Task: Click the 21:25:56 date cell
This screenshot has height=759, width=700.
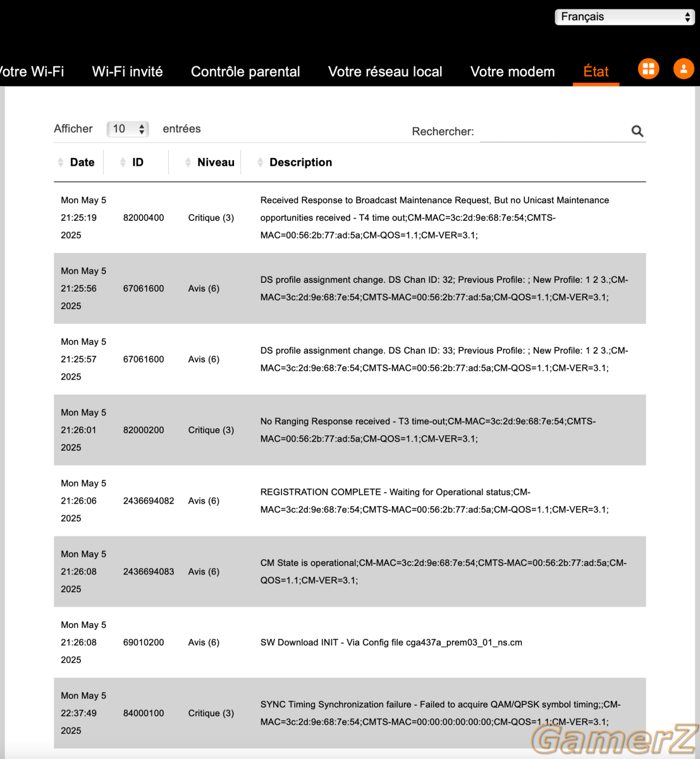Action: [83, 288]
